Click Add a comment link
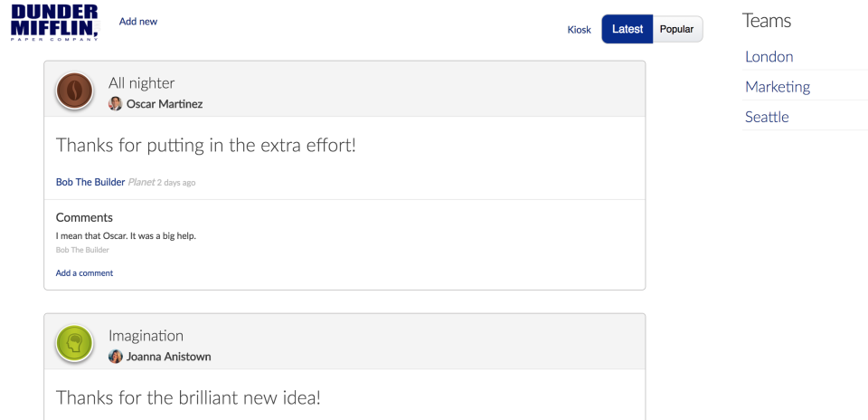The height and width of the screenshot is (420, 868). (84, 273)
